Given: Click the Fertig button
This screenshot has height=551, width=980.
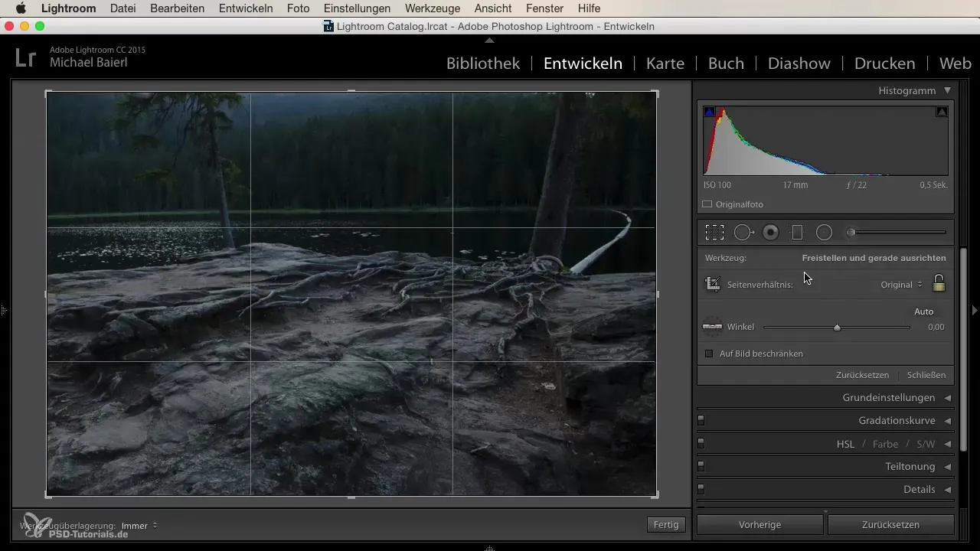Looking at the screenshot, I should pyautogui.click(x=666, y=525).
